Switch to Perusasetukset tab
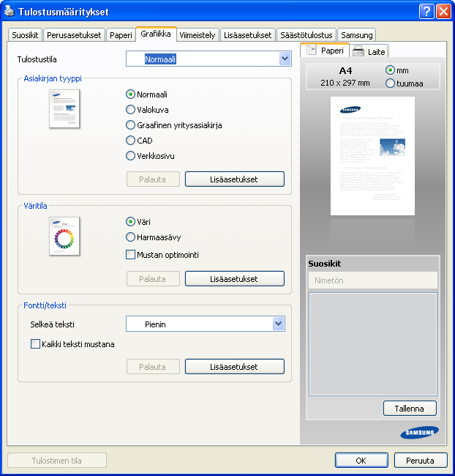The height and width of the screenshot is (476, 455). (x=74, y=35)
